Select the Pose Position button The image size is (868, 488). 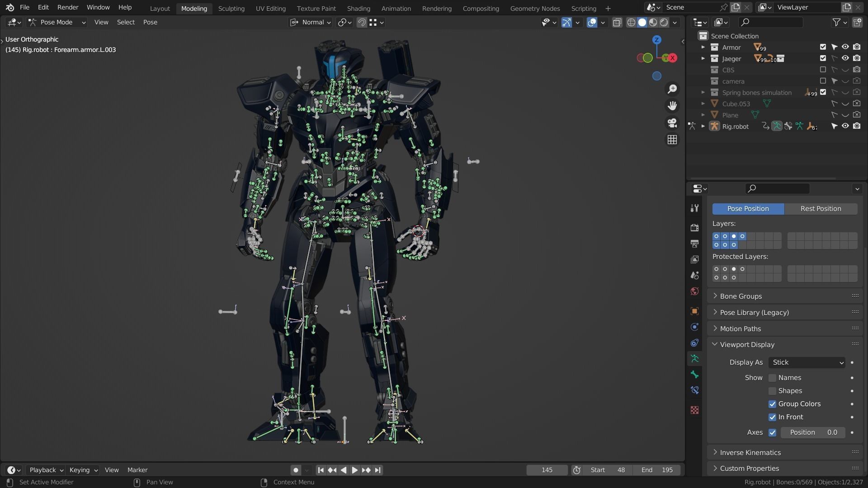pyautogui.click(x=748, y=209)
